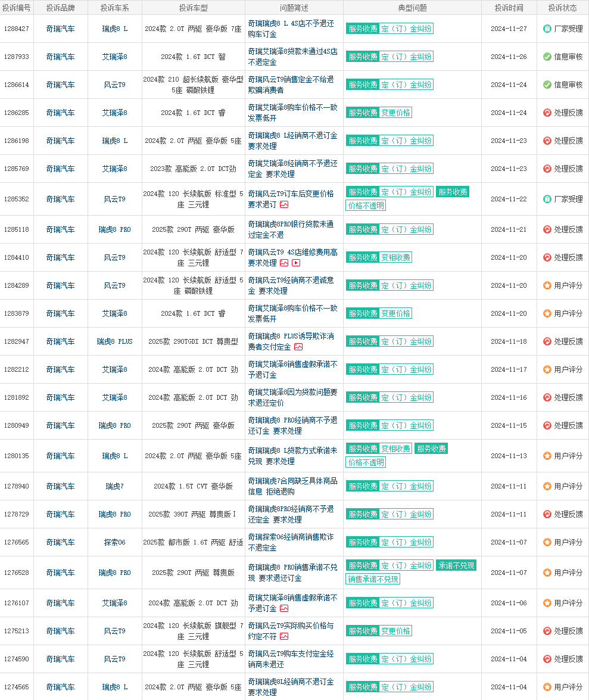Click the 定（订）金纠纷 tag in row 1288427
The height and width of the screenshot is (700, 589).
click(407, 29)
